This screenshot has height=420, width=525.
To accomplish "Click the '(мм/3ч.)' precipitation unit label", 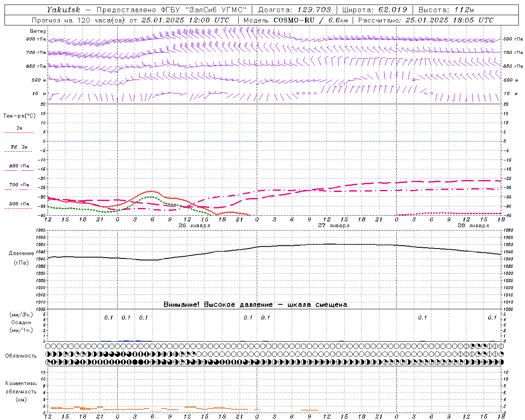I will click(21, 315).
